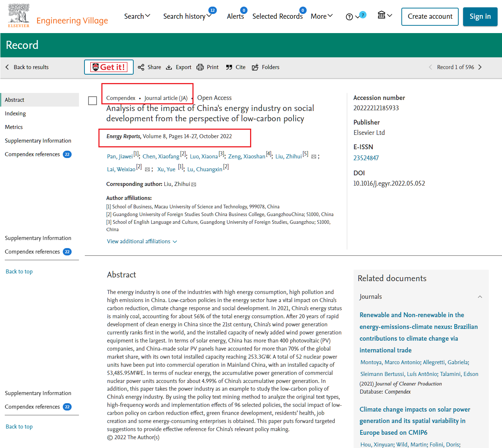Viewport: 502px width, 448px height.
Task: Click the help notification badge 7
Action: (363, 15)
